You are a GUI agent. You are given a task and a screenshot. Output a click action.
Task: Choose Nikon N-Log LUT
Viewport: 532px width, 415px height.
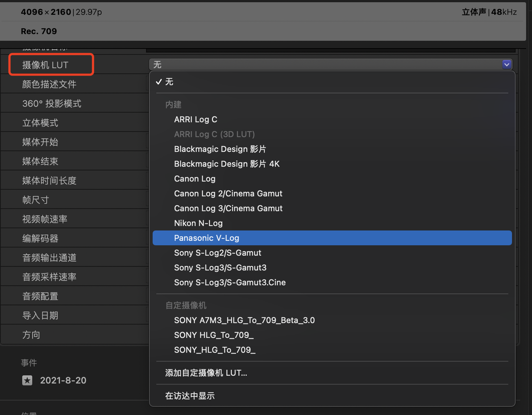pos(332,223)
